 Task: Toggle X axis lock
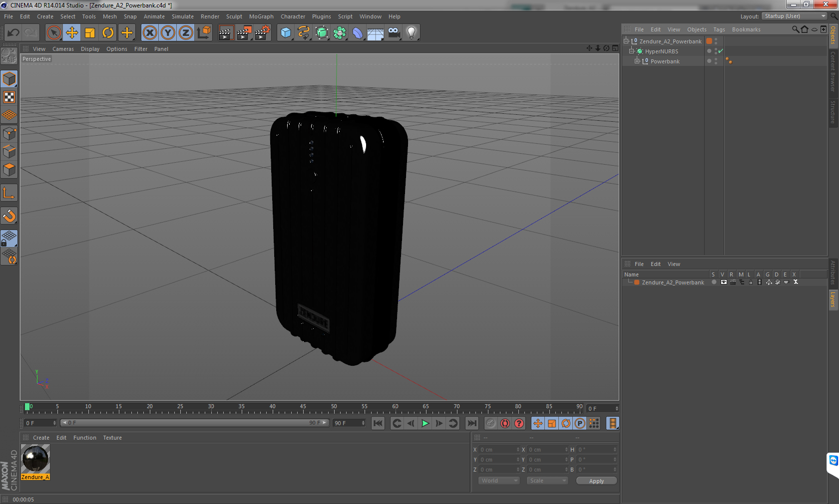pyautogui.click(x=149, y=33)
